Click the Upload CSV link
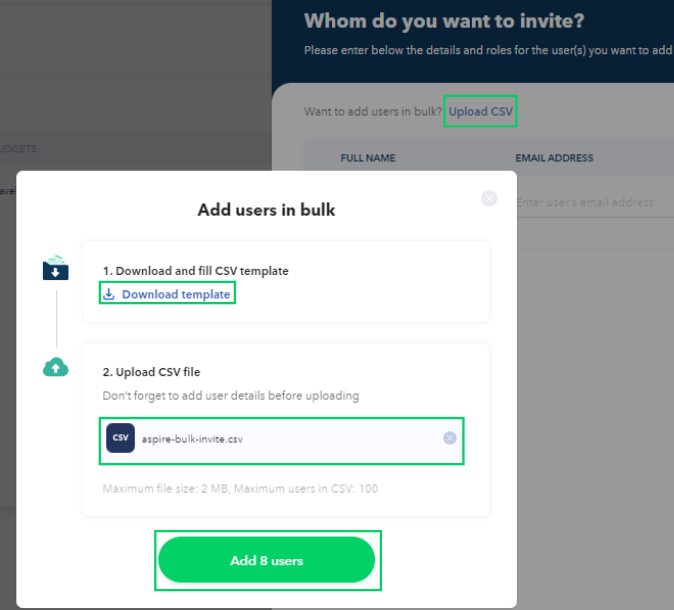Screen dimensions: 674x610 coord(481,111)
